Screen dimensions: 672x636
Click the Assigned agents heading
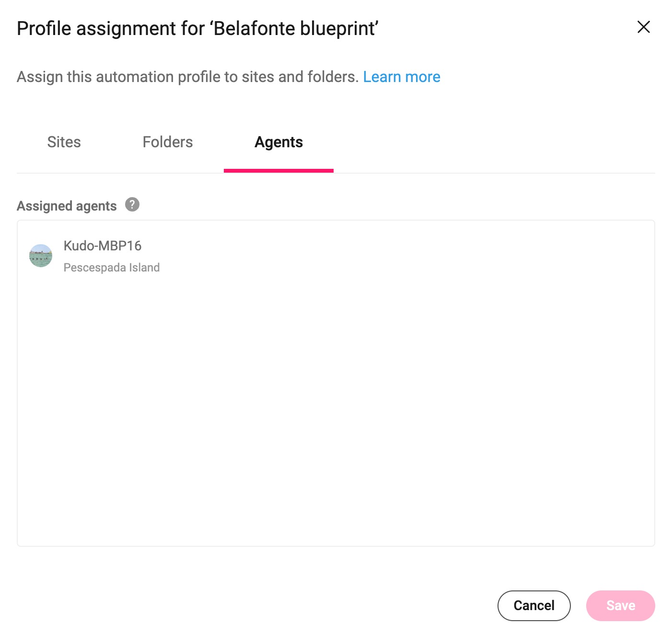click(67, 206)
